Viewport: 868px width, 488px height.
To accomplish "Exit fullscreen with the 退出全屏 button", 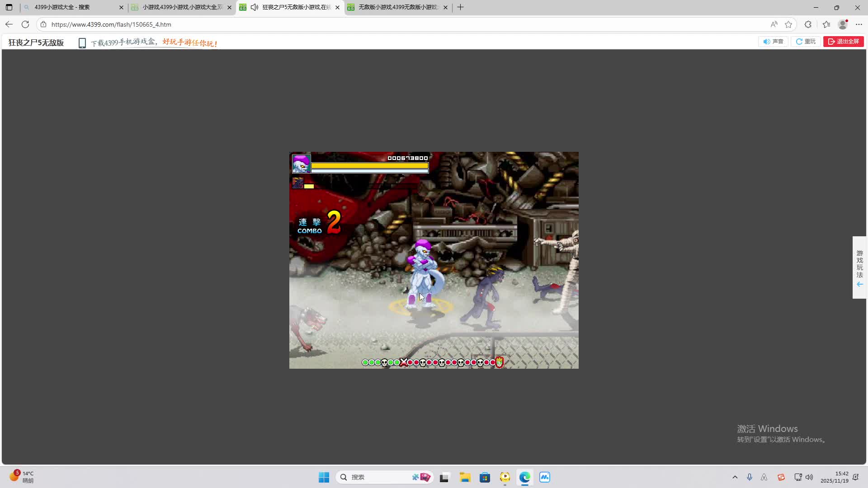I will tap(843, 42).
